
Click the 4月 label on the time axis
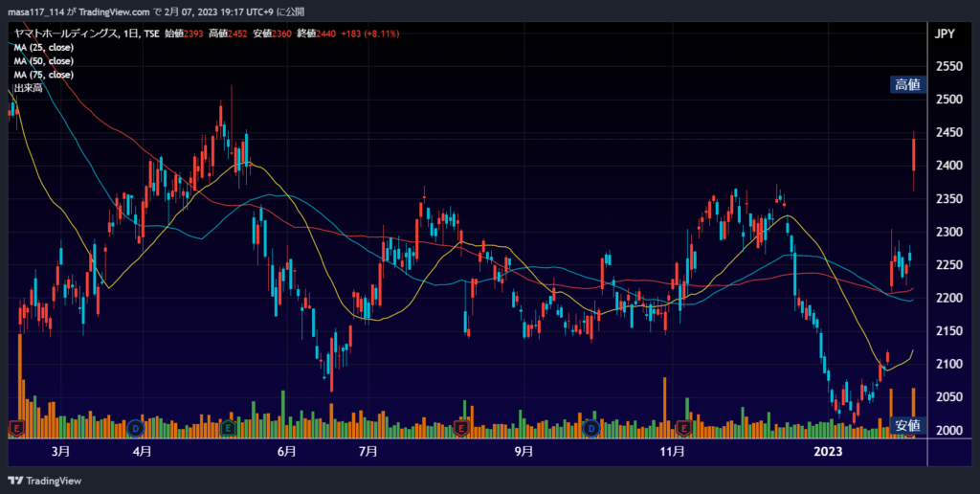143,452
